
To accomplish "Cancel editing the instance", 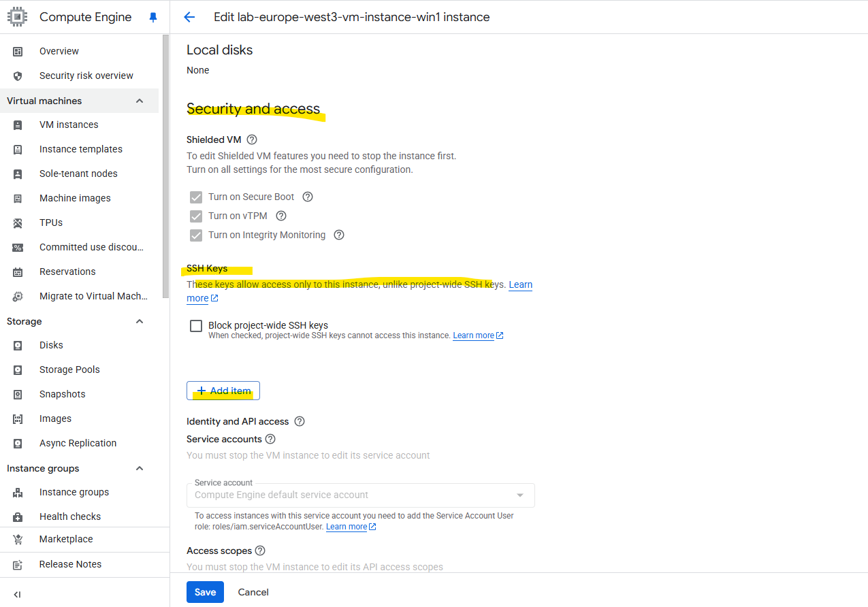I will click(x=253, y=592).
